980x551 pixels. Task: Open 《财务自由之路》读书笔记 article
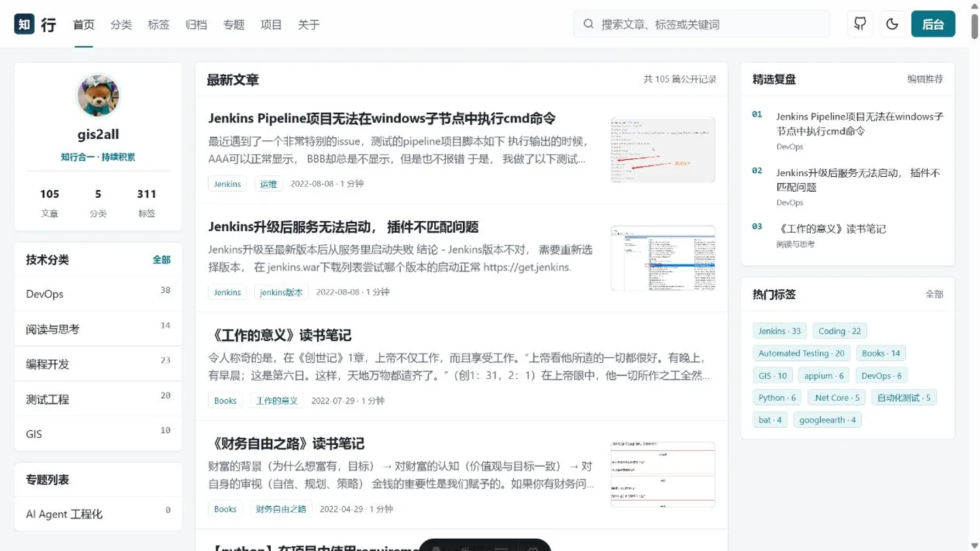(x=287, y=444)
